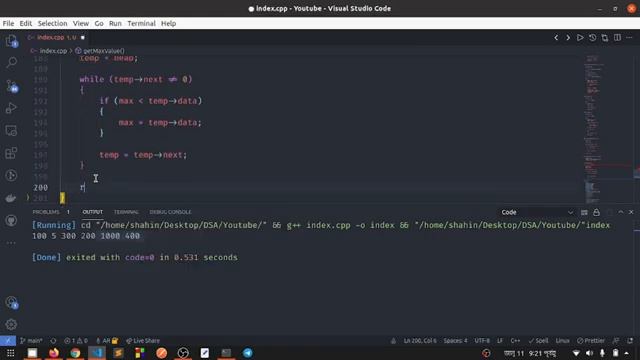This screenshot has width=640, height=360.
Task: Open the Go menu
Action: [x=99, y=23]
